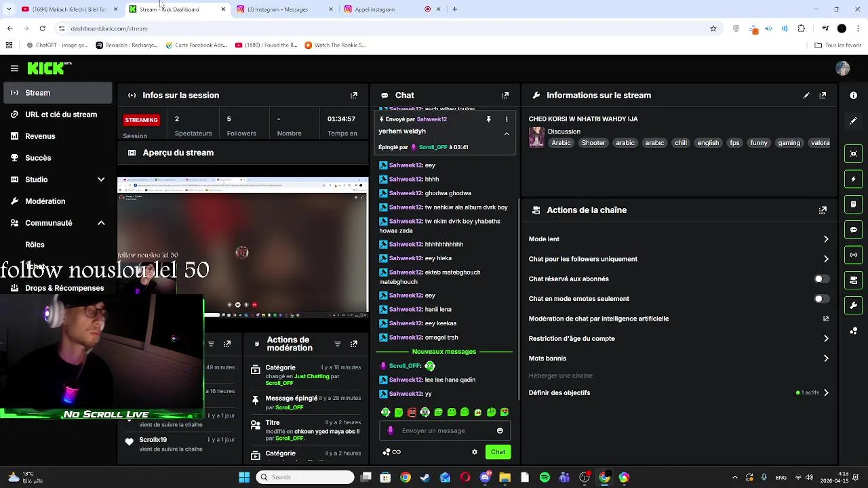Toggle Chat en mode emotes seulement
This screenshot has width=868, height=488.
tap(821, 299)
